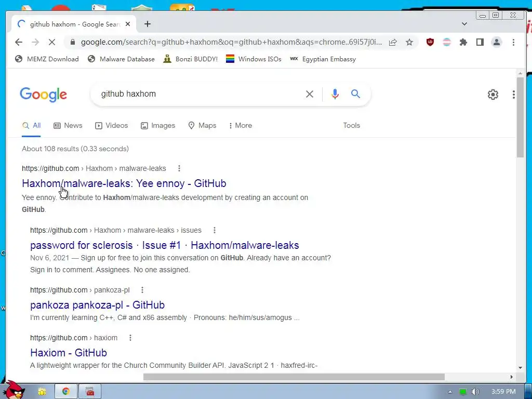Switch to the Videos tab
The width and height of the screenshot is (532, 399).
pos(111,126)
